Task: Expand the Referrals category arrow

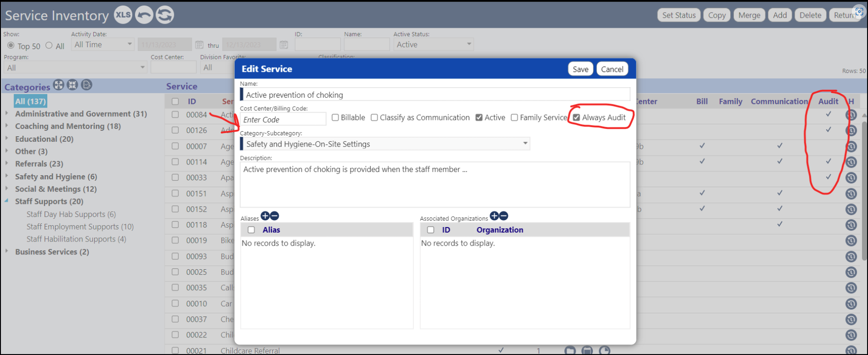Action: pyautogui.click(x=6, y=163)
